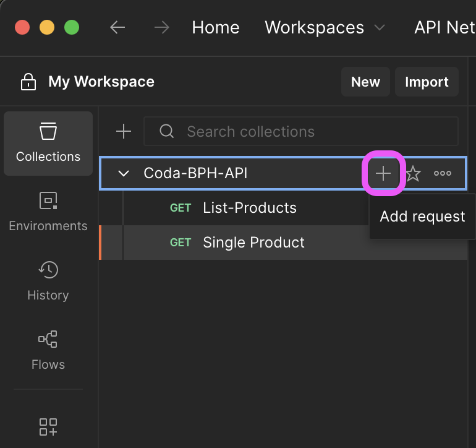Go to the Home menu

pyautogui.click(x=216, y=27)
